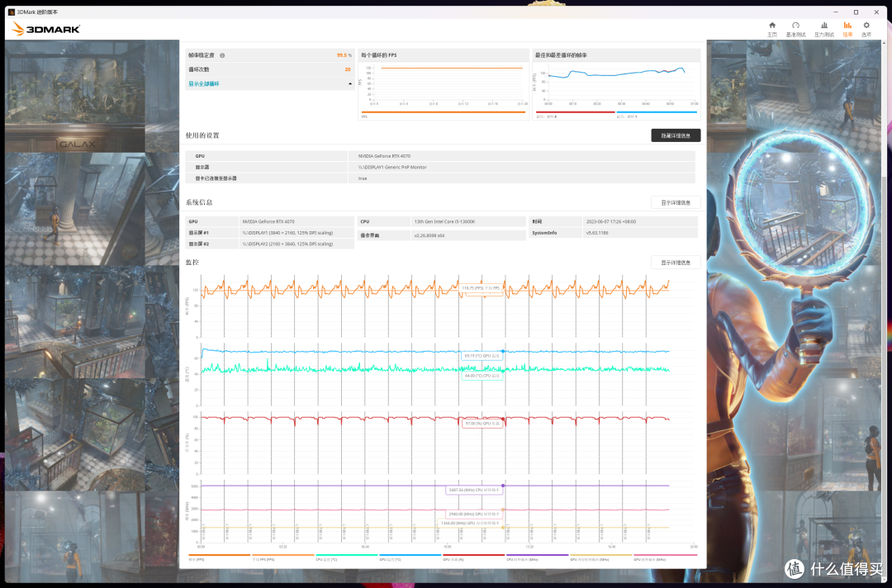Minimize the 3DMark window
The width and height of the screenshot is (892, 588).
click(x=835, y=12)
